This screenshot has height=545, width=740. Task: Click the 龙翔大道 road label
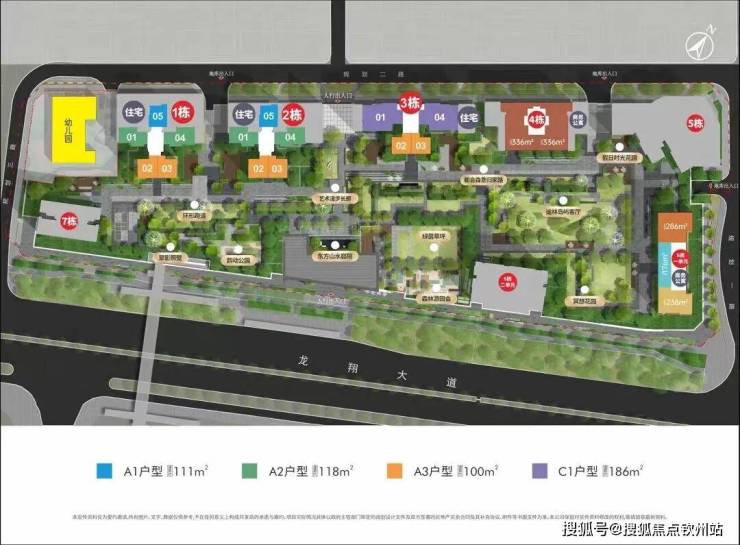pyautogui.click(x=378, y=371)
